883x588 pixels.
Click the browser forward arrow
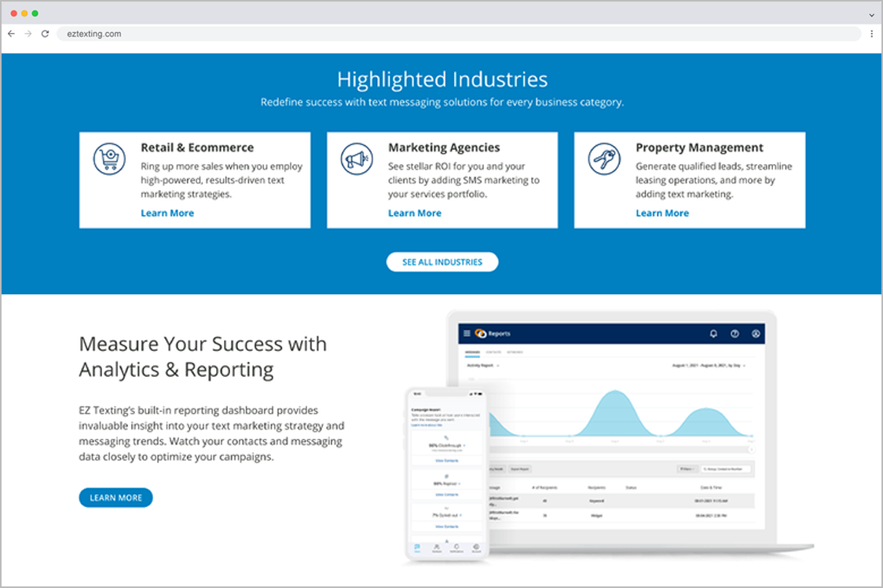coord(28,34)
